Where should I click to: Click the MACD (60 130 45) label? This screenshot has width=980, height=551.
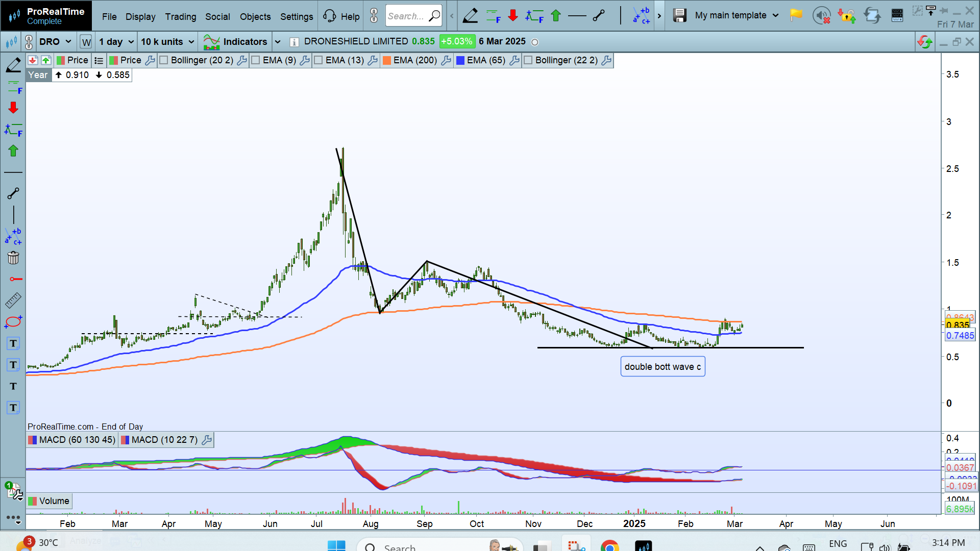click(77, 440)
